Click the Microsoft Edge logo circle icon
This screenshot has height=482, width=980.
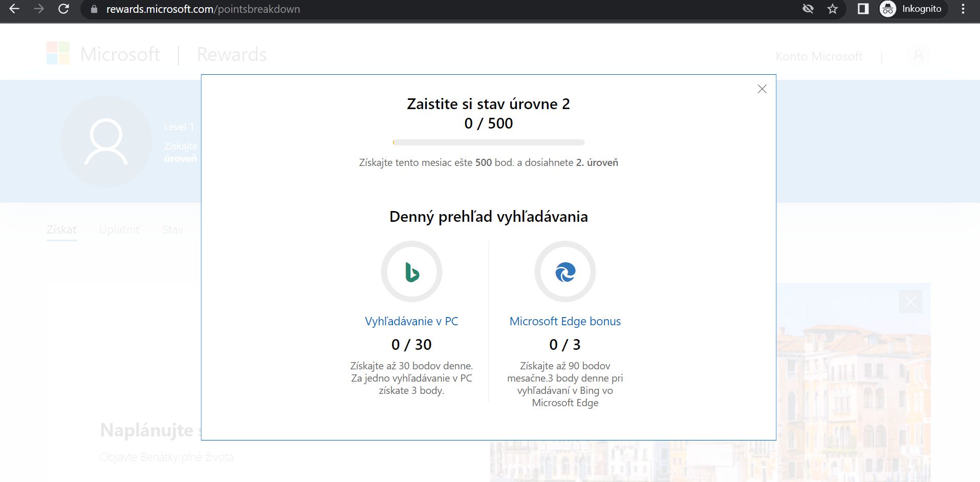click(x=565, y=271)
